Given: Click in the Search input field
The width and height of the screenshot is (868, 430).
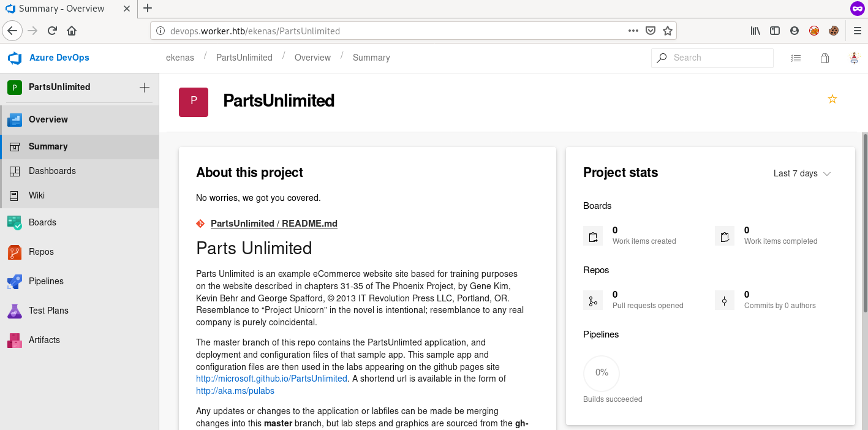Looking at the screenshot, I should coord(720,58).
